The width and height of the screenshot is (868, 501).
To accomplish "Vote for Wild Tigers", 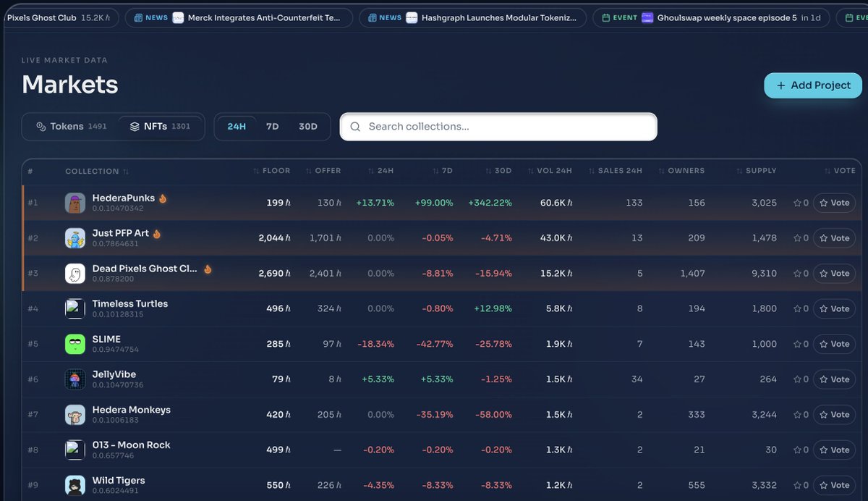I will 834,485.
